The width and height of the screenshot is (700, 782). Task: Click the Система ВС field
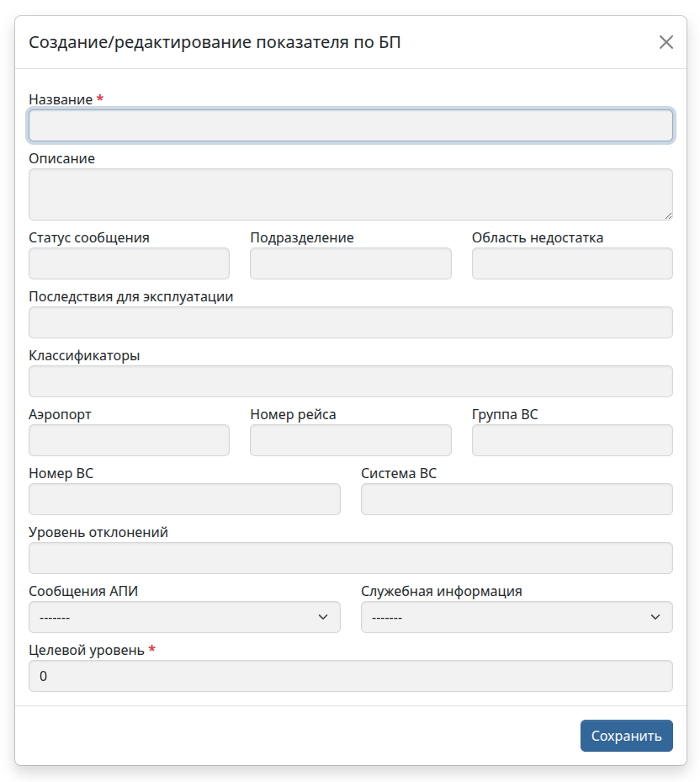tap(517, 499)
